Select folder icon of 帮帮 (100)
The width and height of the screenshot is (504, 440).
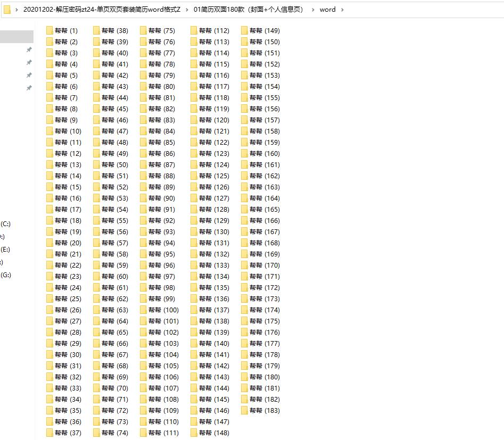click(143, 310)
